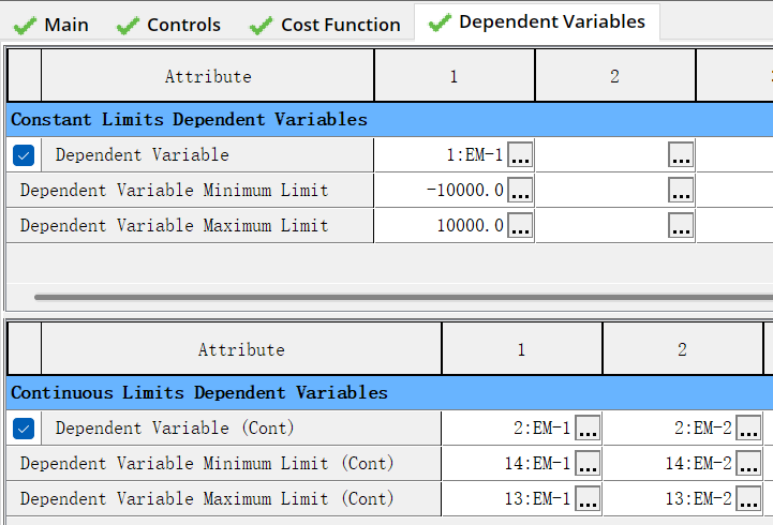Click ellipsis button next to 2:EM-1

coord(587,428)
